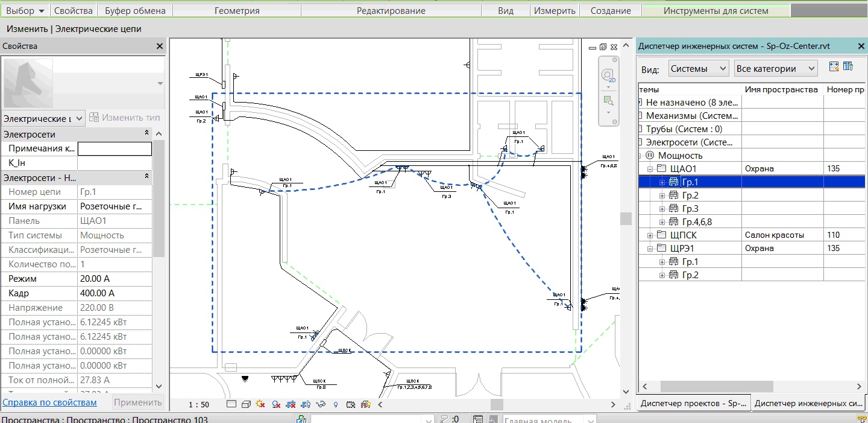Open the Справка по свойствам link
Screen dimensions: 868x423
50,402
